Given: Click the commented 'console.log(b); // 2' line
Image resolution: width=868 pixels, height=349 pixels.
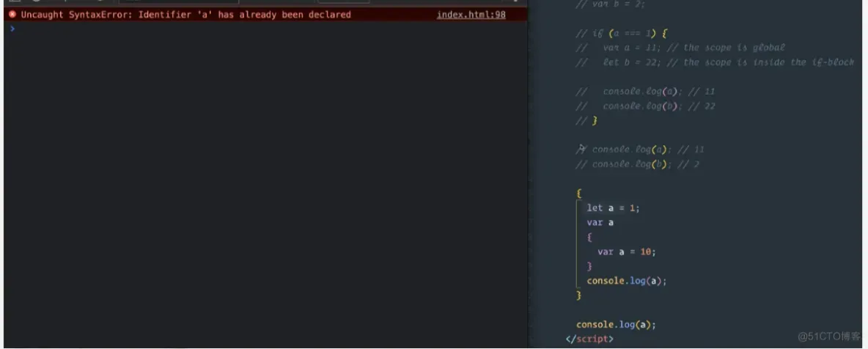Looking at the screenshot, I should coord(638,164).
